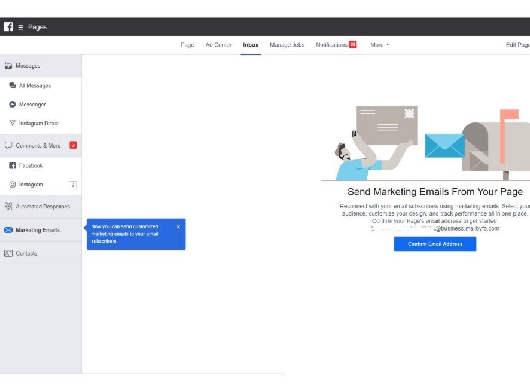Expand the More dropdown in top navigation
Image resolution: width=530 pixels, height=390 pixels.
tap(379, 45)
